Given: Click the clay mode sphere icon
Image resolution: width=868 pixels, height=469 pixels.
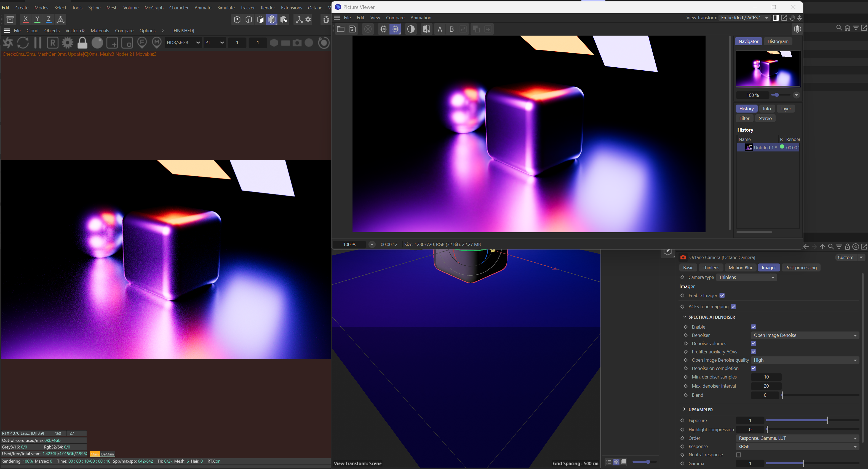Looking at the screenshot, I should pos(97,43).
